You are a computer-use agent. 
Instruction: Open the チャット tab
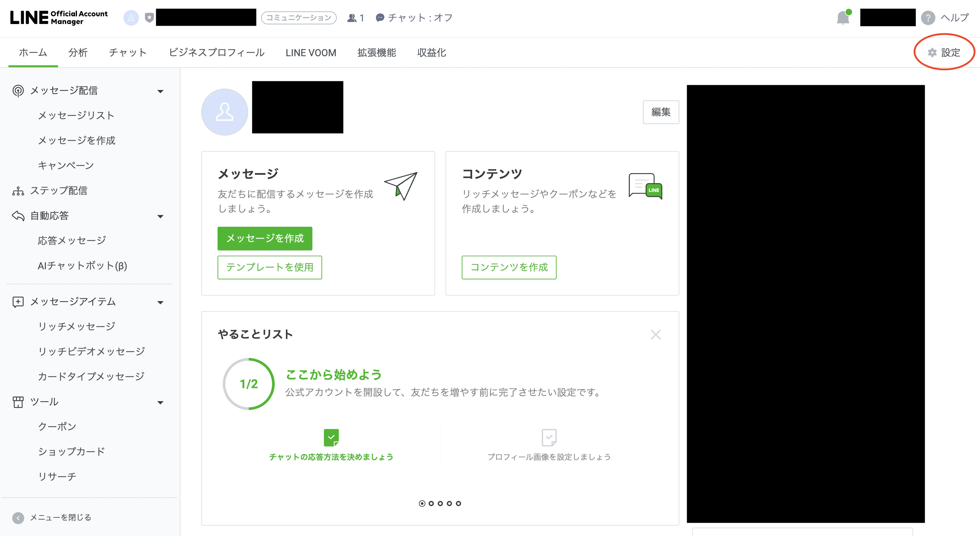pos(128,53)
